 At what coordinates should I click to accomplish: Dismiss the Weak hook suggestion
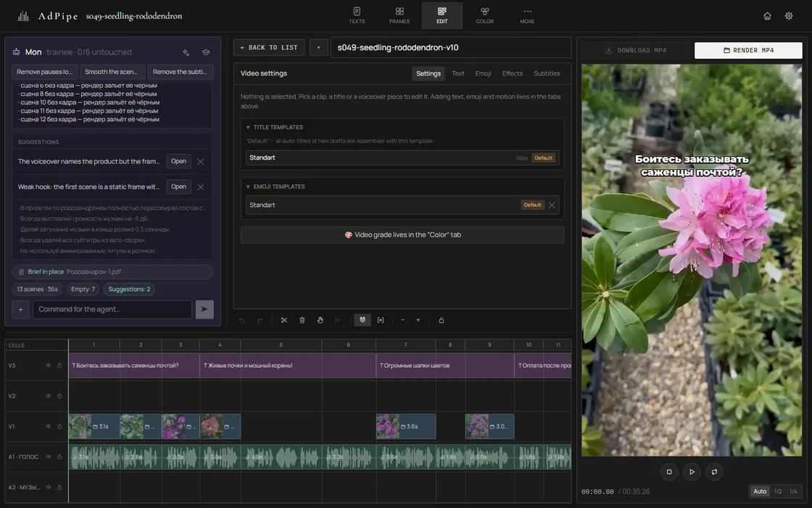point(200,187)
